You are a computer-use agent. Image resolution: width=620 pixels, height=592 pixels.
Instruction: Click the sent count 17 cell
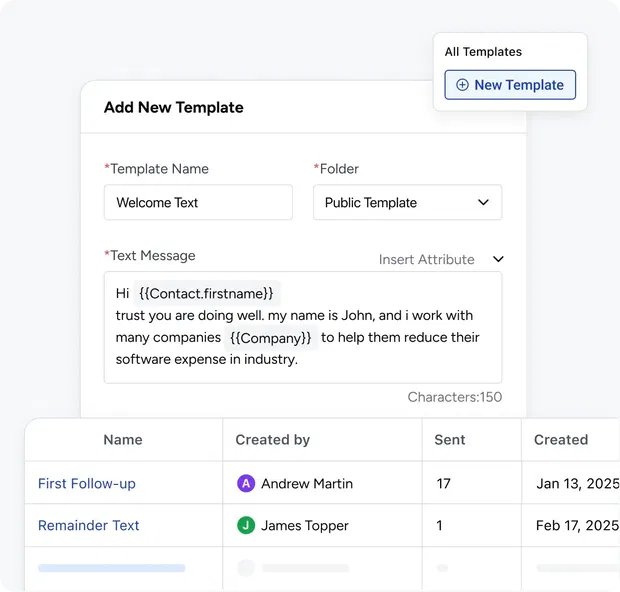444,483
